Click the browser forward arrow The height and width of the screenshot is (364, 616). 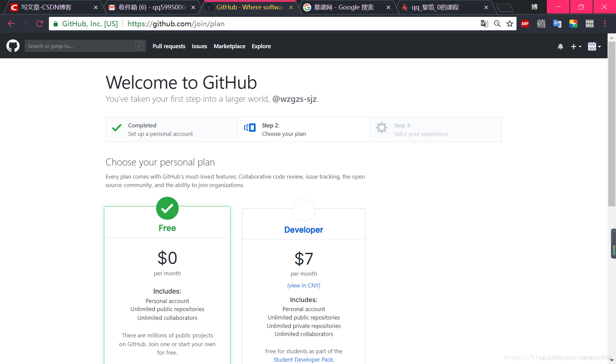coord(25,24)
